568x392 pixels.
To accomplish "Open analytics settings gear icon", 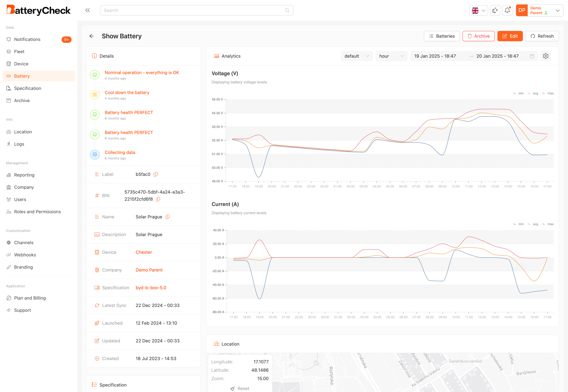I will click(546, 56).
